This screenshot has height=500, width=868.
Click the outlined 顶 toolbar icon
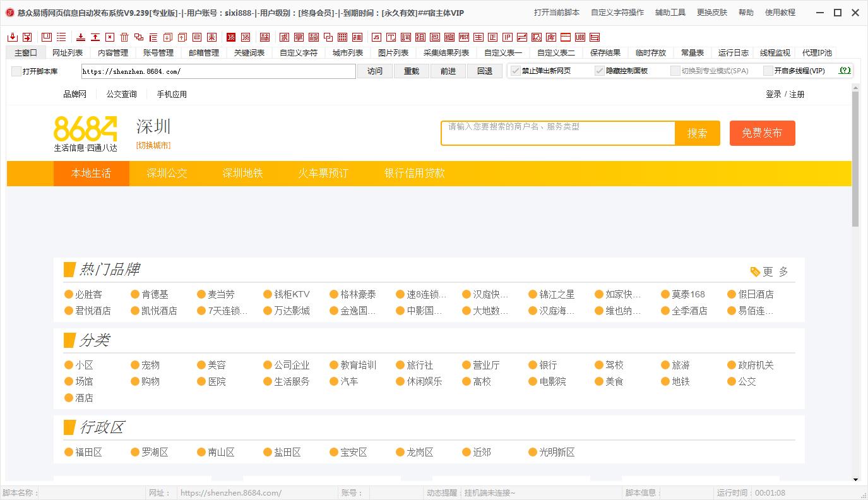pyautogui.click(x=246, y=37)
